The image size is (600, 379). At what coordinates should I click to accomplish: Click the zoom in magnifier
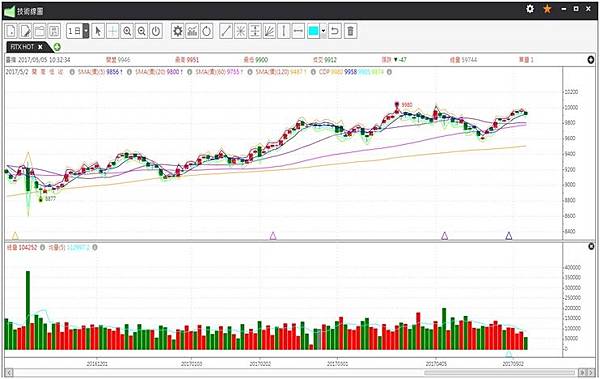pyautogui.click(x=127, y=31)
